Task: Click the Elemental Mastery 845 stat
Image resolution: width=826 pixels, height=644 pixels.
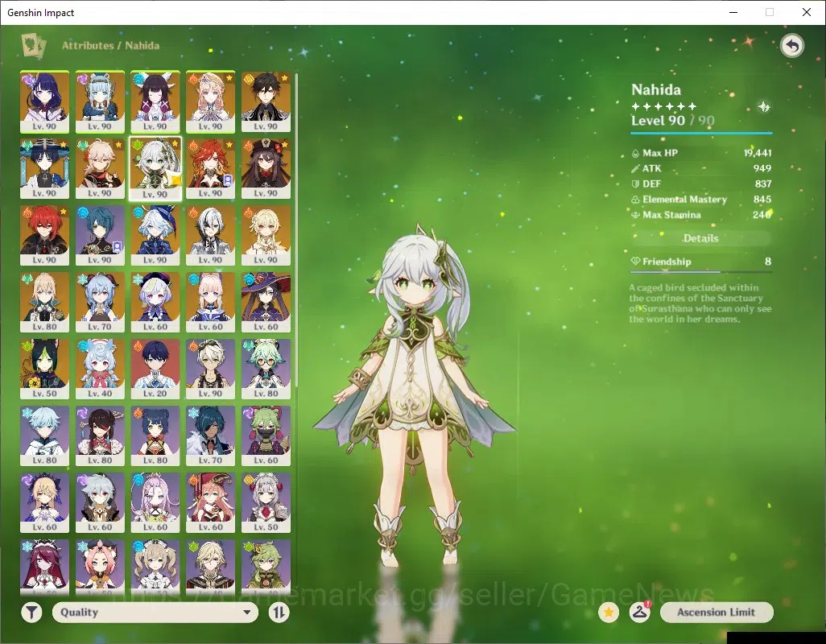Action: click(x=701, y=200)
